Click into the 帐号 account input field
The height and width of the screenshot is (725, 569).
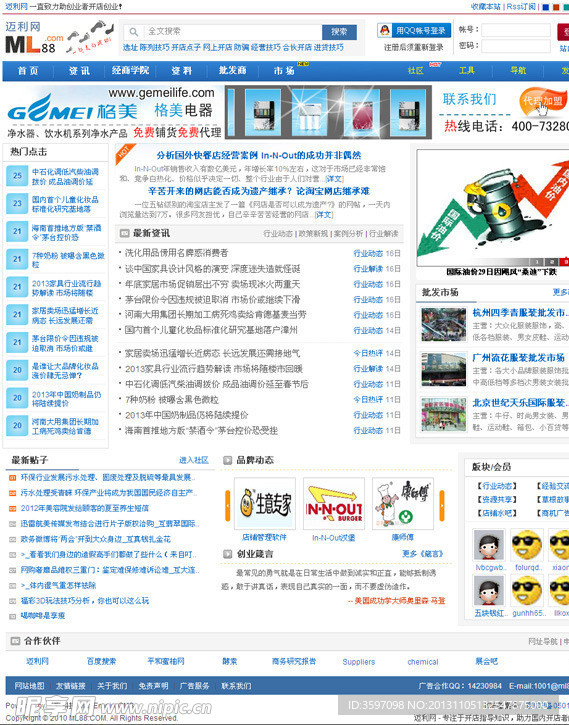point(516,31)
